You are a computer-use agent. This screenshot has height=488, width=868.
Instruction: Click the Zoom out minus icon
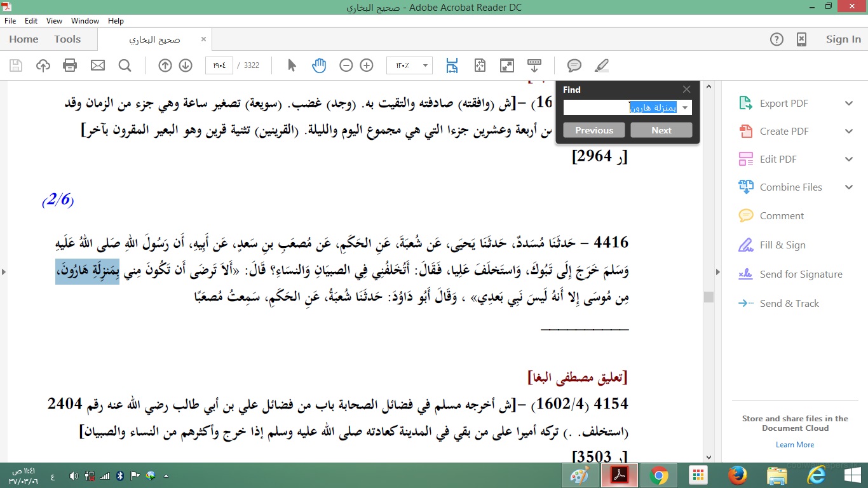[x=346, y=65]
